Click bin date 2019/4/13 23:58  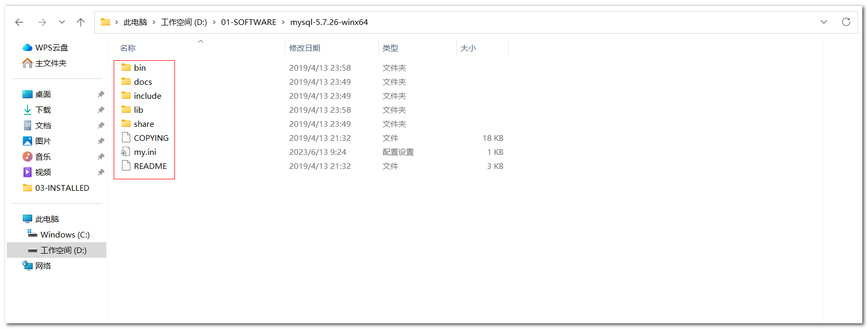pos(320,68)
